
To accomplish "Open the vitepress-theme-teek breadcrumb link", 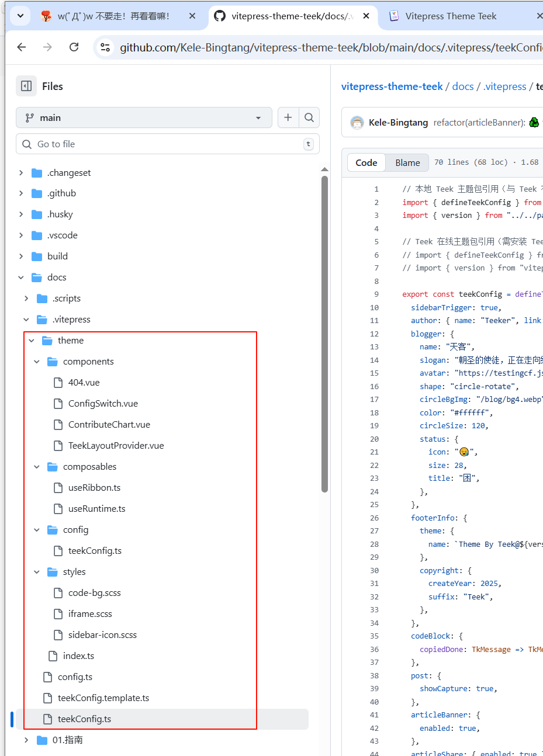I will [x=392, y=86].
